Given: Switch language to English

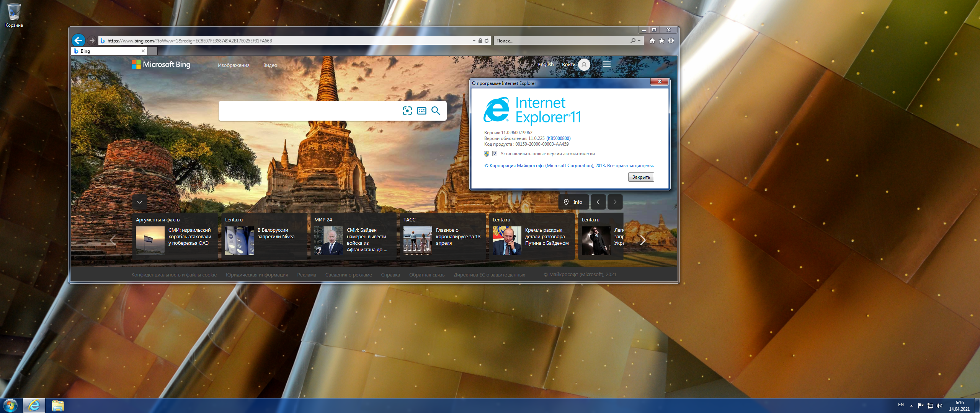Looking at the screenshot, I should pyautogui.click(x=546, y=64).
